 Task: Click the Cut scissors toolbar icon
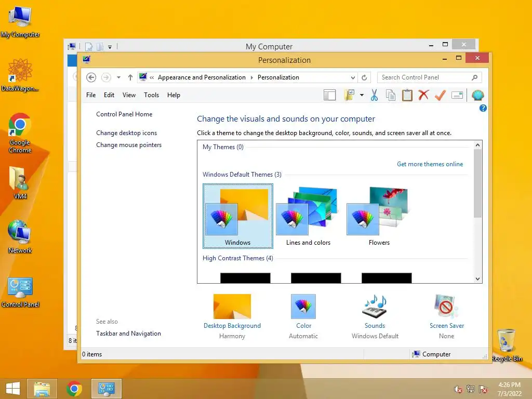(x=374, y=96)
